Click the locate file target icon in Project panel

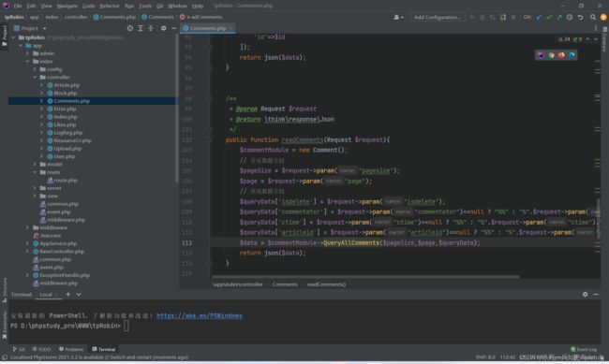130,28
